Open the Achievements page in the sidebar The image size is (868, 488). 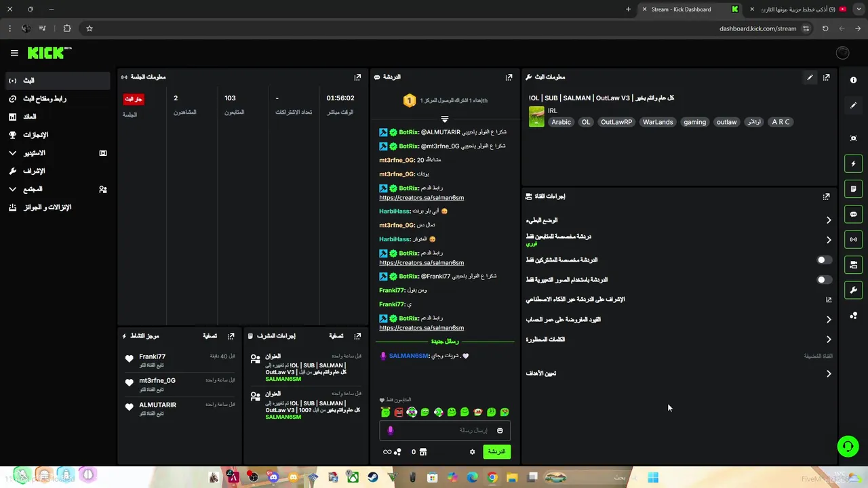click(x=57, y=135)
